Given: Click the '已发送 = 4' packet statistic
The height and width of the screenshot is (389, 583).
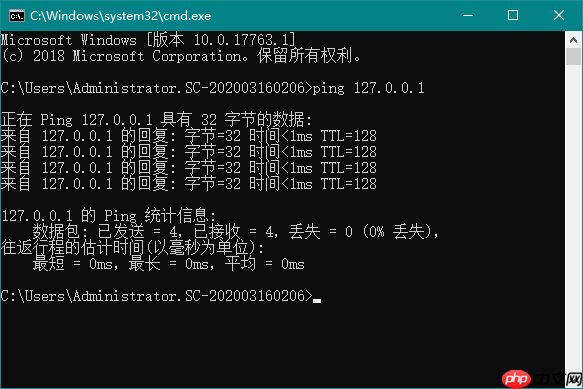Looking at the screenshot, I should coord(139,232).
